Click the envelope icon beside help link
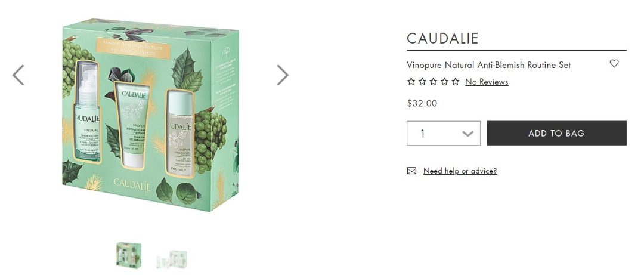The width and height of the screenshot is (644, 275). [x=411, y=171]
